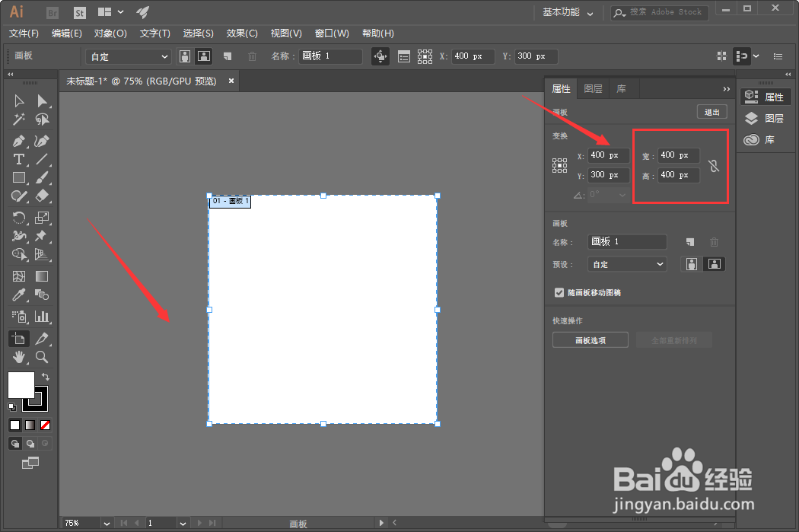This screenshot has width=799, height=532.
Task: Open artboard number navigation dropdown
Action: pos(183,524)
